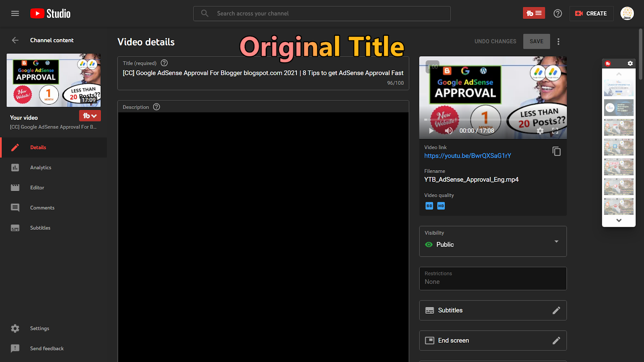This screenshot has width=644, height=362.
Task: Select the Subtitles tab in sidebar
Action: click(54, 228)
